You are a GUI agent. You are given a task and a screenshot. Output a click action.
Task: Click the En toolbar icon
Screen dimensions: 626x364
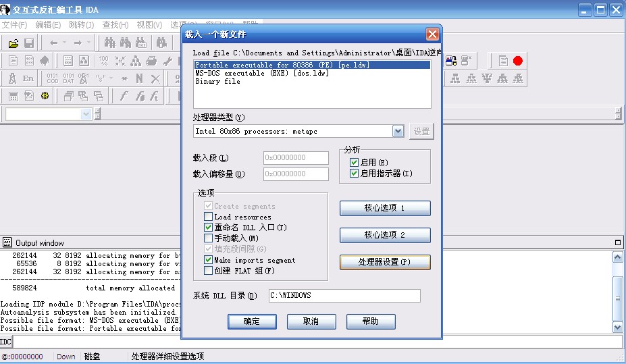(28, 78)
